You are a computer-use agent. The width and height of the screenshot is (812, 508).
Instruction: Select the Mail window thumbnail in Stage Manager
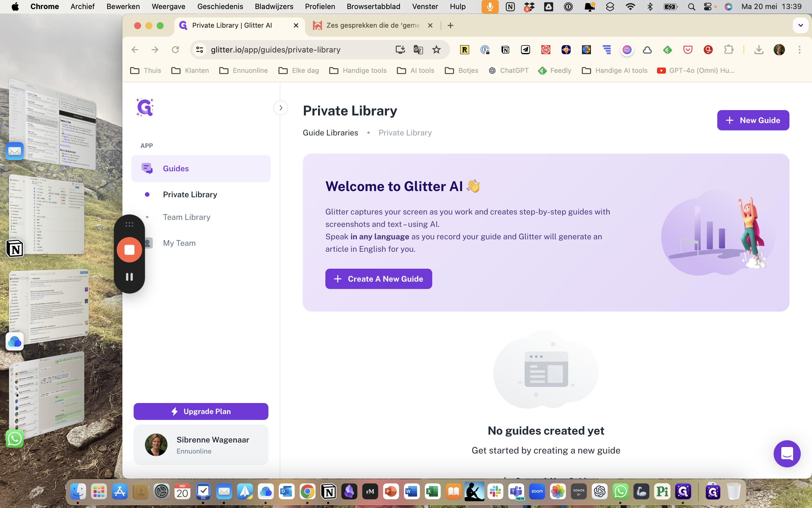pyautogui.click(x=53, y=124)
